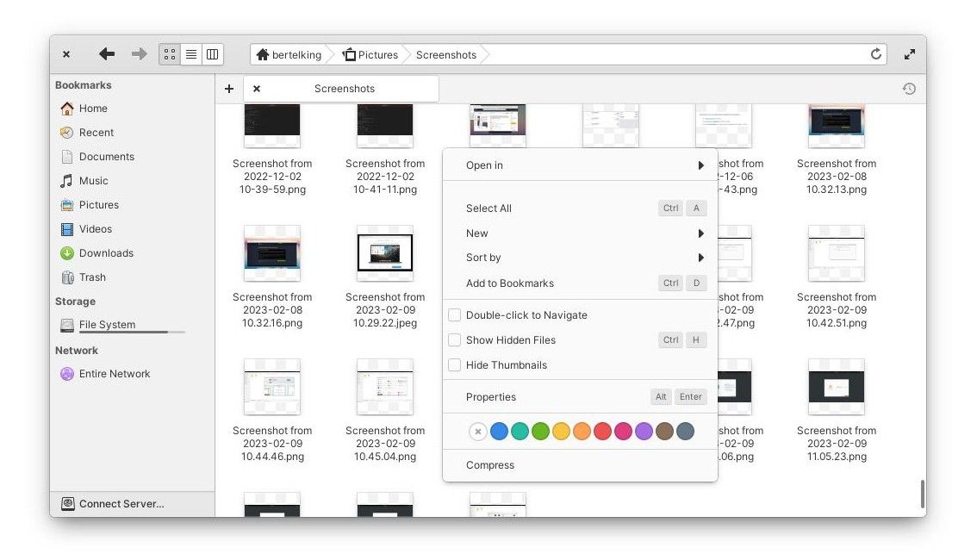Viewport: 977px width, 560px height.
Task: Expand Open in submenu
Action: click(x=580, y=165)
